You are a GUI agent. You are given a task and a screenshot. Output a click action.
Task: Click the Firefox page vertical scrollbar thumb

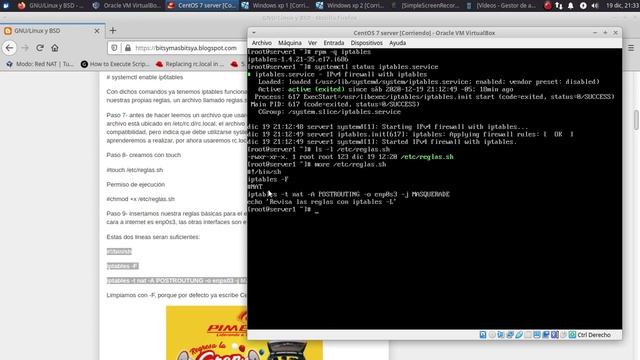tap(636, 120)
